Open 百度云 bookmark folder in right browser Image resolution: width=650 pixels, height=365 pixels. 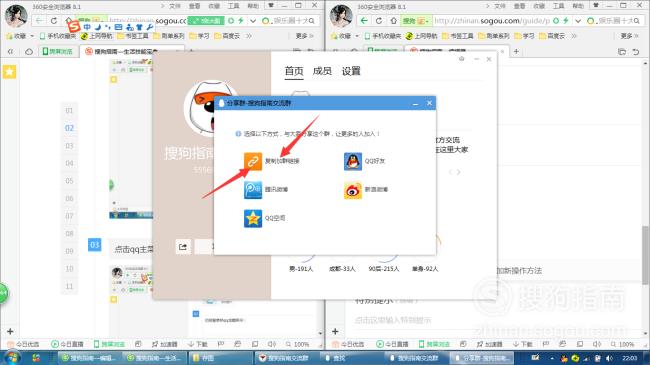pos(552,36)
